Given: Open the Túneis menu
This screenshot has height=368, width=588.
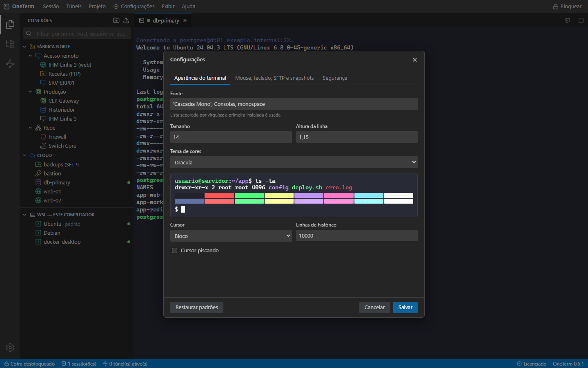Looking at the screenshot, I should coord(74,7).
